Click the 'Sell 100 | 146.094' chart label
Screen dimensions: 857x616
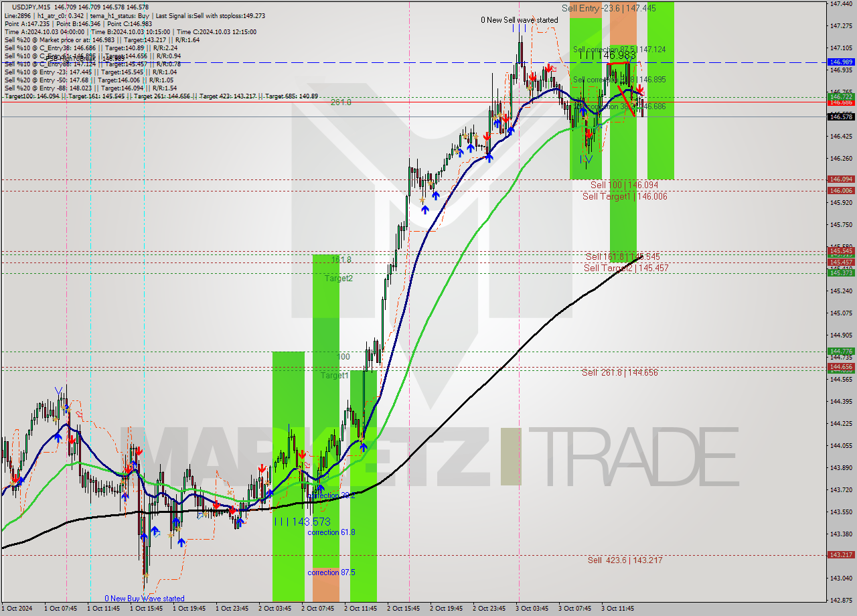(624, 185)
